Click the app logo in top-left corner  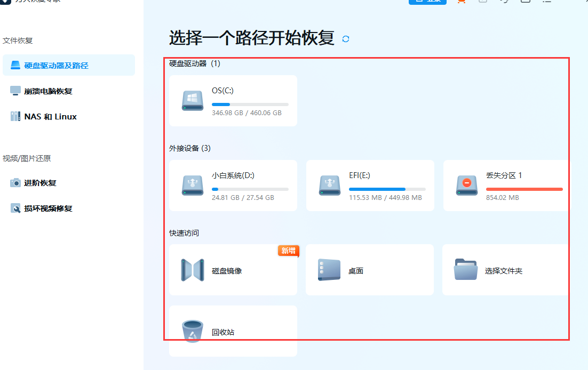[6, 2]
